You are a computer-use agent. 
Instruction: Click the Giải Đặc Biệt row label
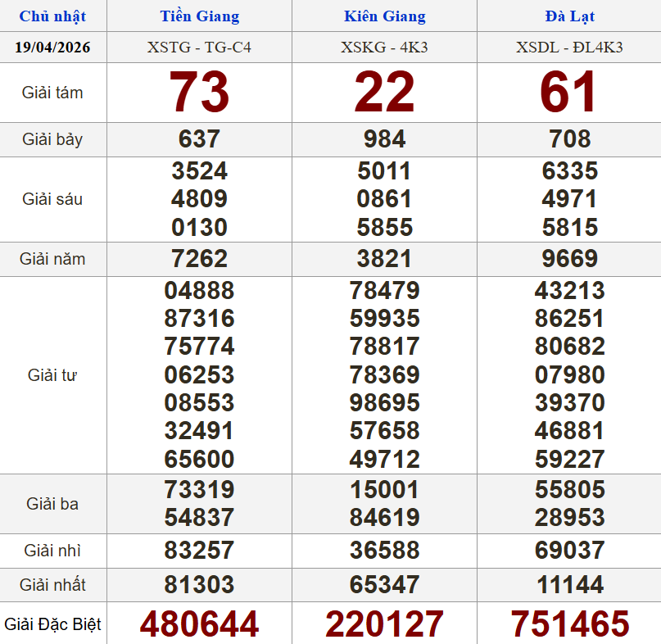(x=52, y=624)
